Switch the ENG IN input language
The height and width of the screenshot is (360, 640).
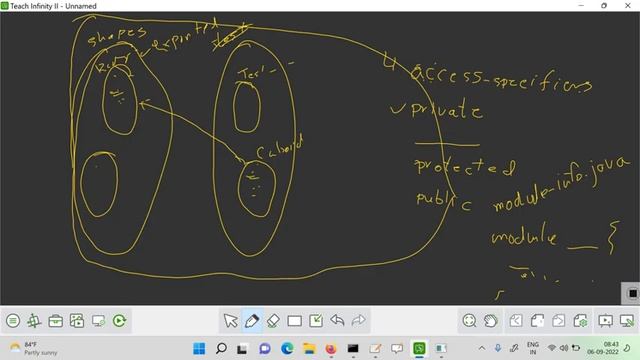point(533,348)
